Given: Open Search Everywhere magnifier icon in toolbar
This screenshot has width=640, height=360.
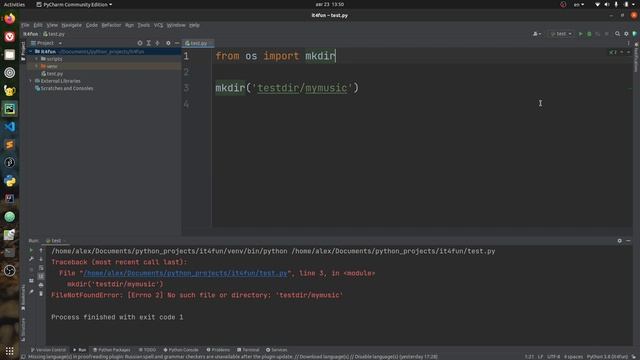Looking at the screenshot, I should coord(618,34).
